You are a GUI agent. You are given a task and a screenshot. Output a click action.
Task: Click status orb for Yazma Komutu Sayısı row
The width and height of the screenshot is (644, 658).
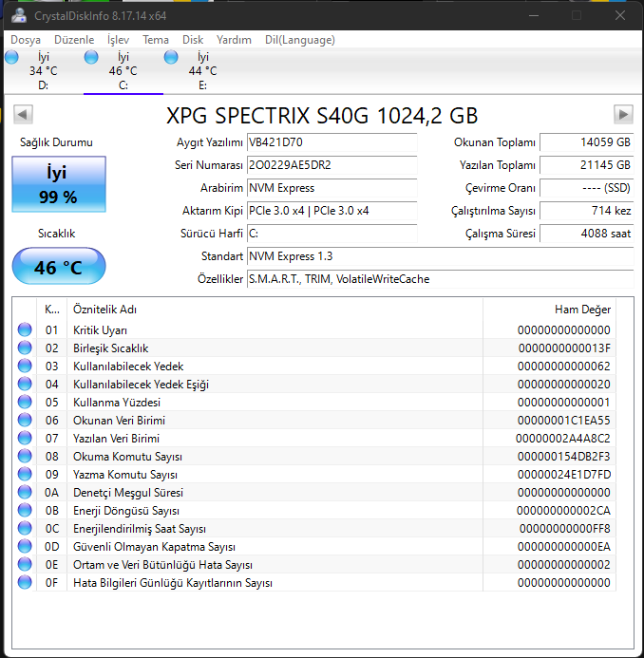tap(25, 474)
